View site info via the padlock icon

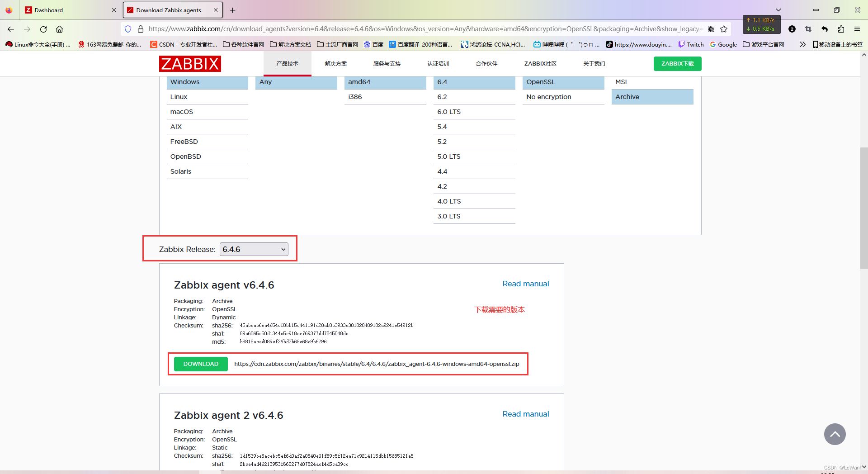tap(140, 29)
